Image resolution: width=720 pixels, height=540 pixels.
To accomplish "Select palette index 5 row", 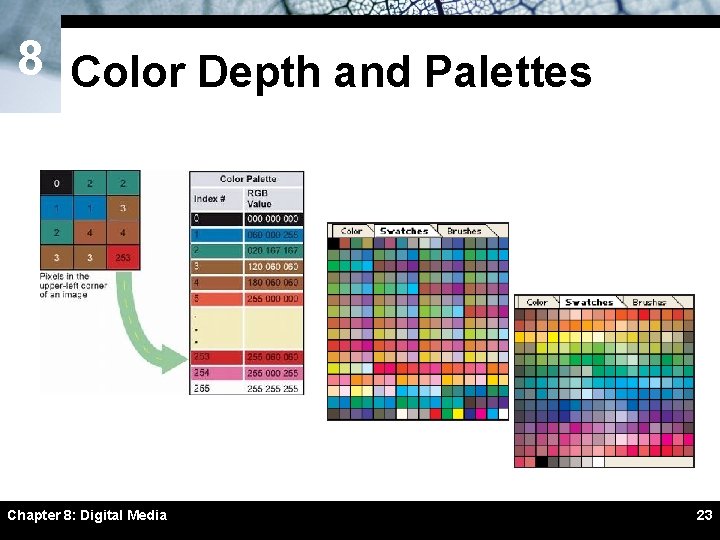I will click(247, 298).
